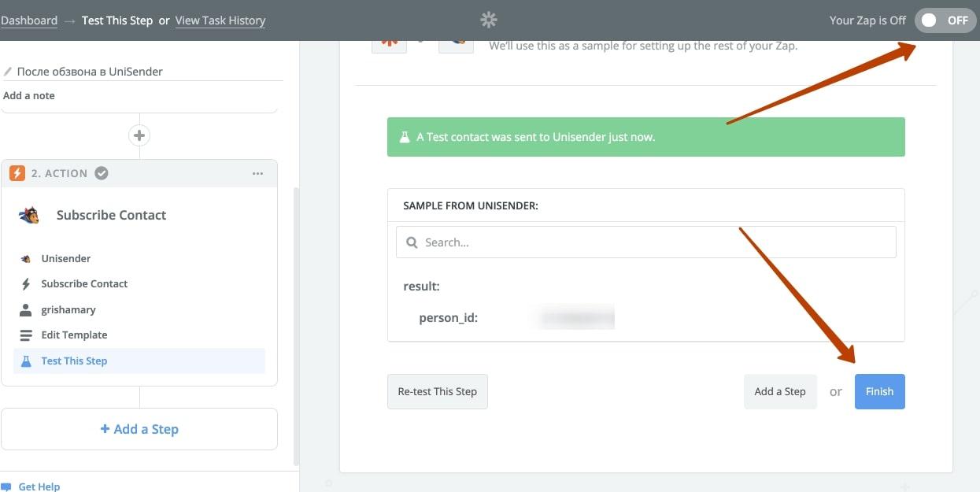Select the Unisender app row in step list

coord(139,258)
